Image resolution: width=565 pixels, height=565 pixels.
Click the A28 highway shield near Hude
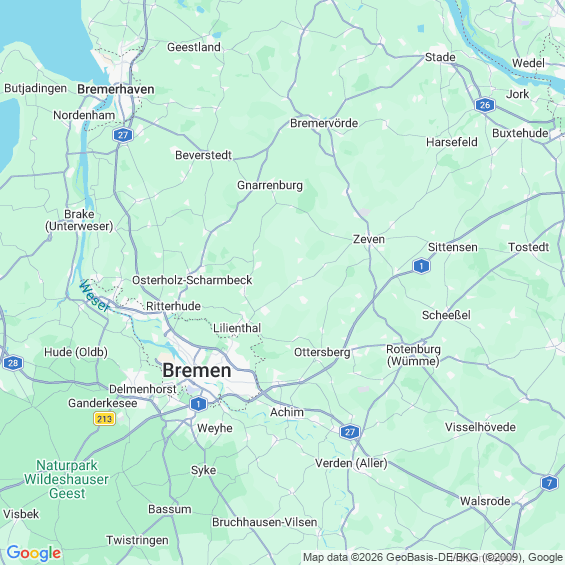tap(13, 363)
